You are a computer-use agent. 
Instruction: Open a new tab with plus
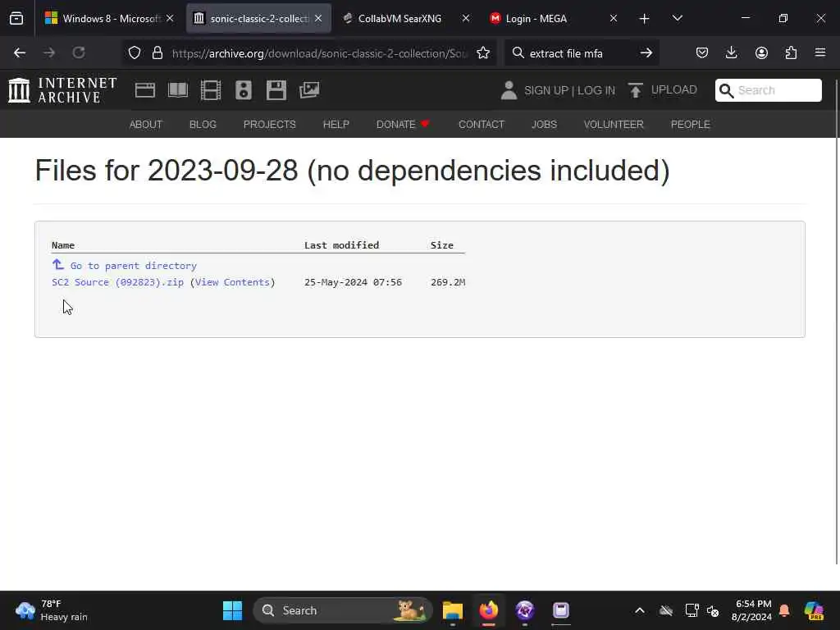point(645,19)
